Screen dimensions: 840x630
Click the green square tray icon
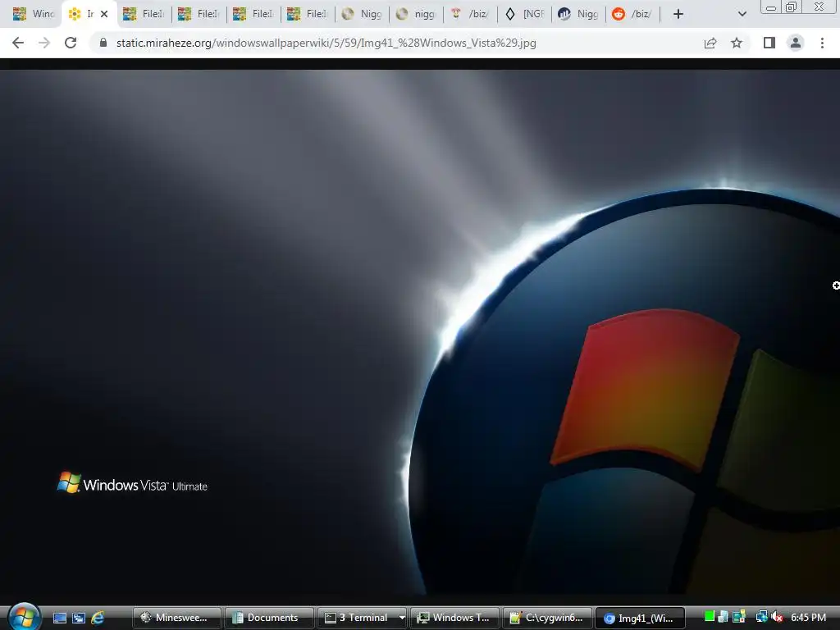click(710, 617)
